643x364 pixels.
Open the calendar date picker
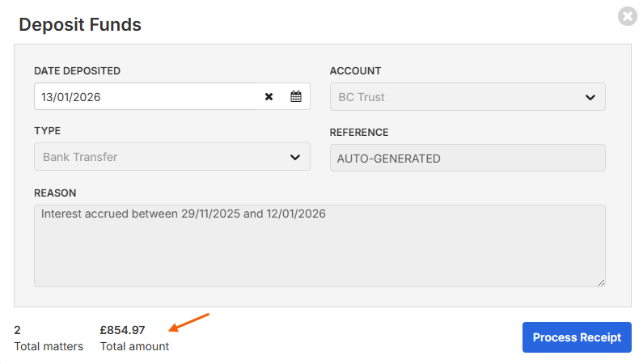click(296, 97)
